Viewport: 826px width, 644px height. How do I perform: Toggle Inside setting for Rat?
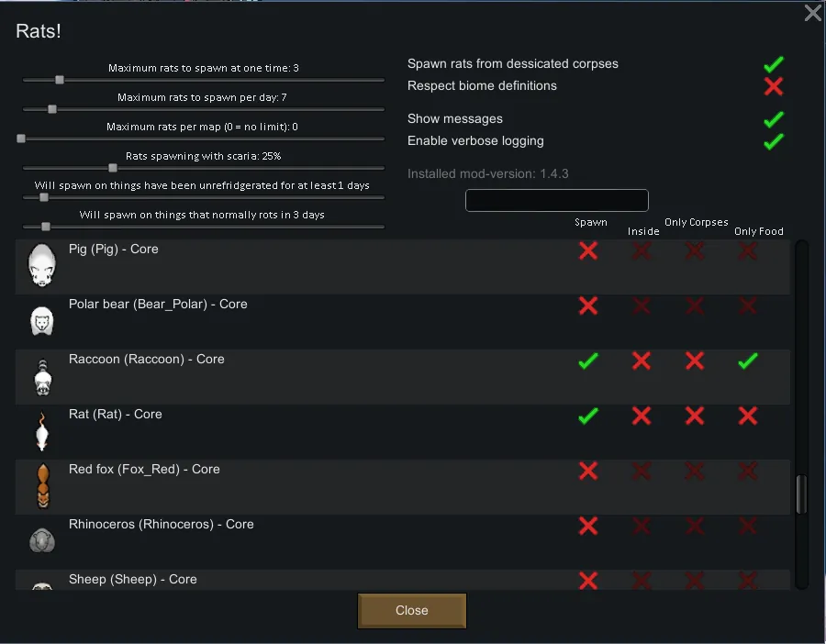coord(642,416)
